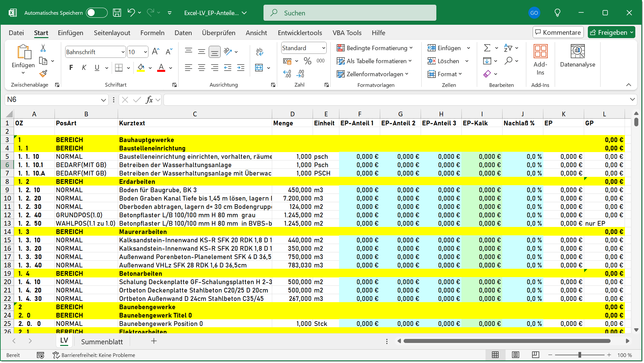This screenshot has width=644, height=363.
Task: Open the Kommentare pane
Action: click(x=558, y=32)
